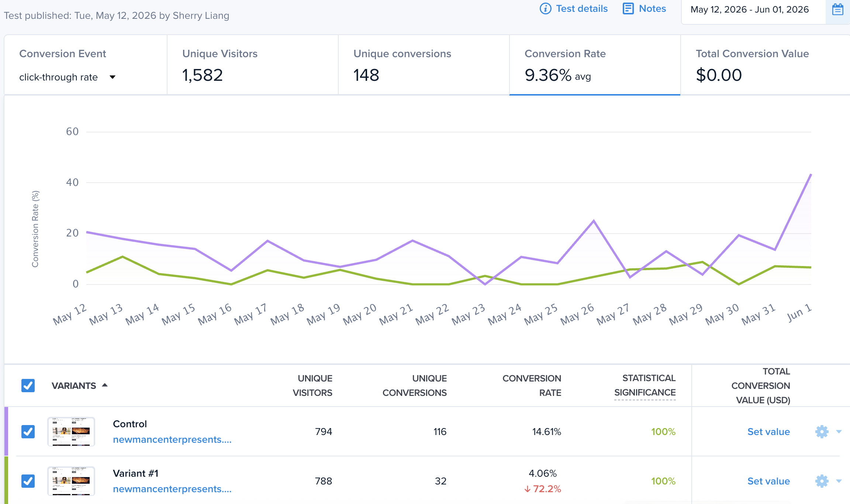
Task: Open settings gear for Variant #1
Action: 822,481
